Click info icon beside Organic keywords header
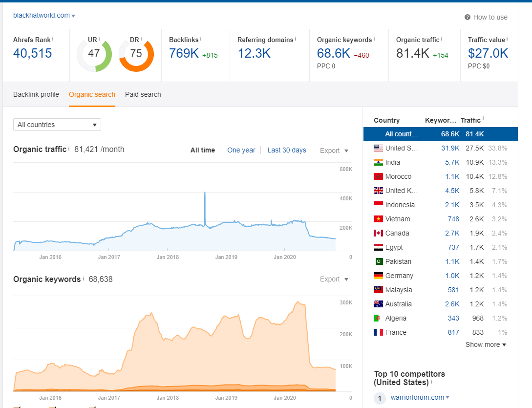Image resolution: width=532 pixels, height=408 pixels. [374, 39]
